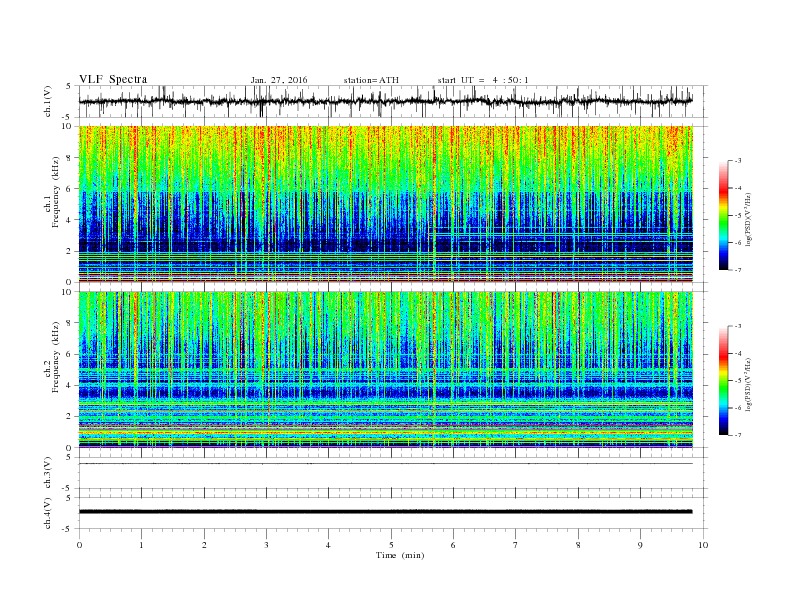Click the flat ch.3 voltage trace
Screen dimensions: 792x612
tap(385, 463)
